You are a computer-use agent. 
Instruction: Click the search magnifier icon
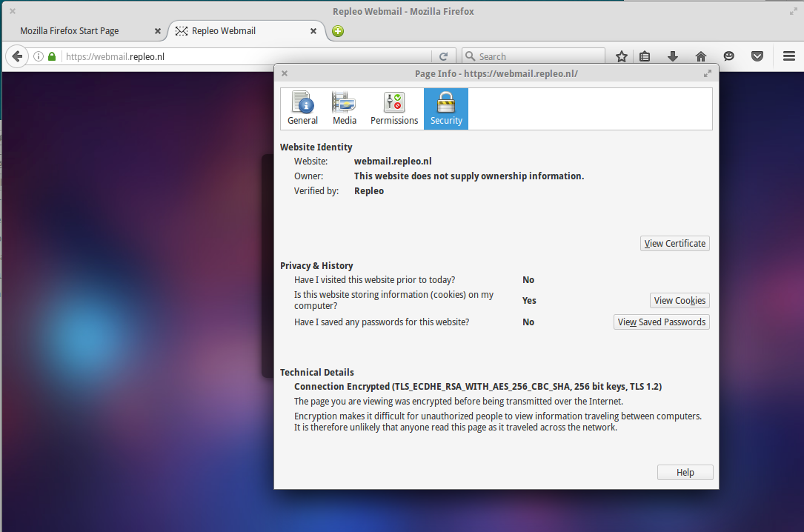click(470, 56)
